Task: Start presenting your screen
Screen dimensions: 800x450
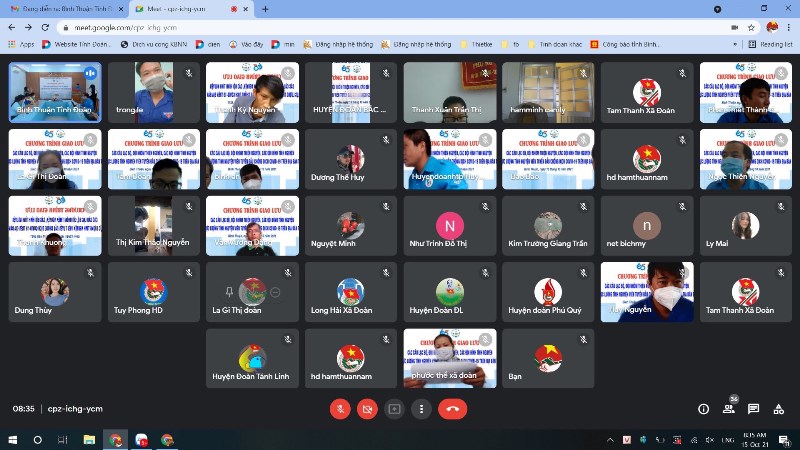Action: point(394,409)
